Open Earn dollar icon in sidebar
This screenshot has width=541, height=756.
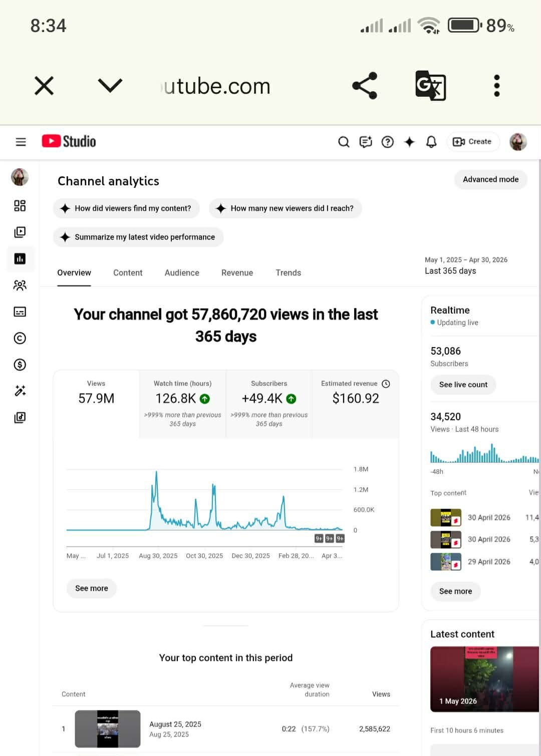point(20,364)
